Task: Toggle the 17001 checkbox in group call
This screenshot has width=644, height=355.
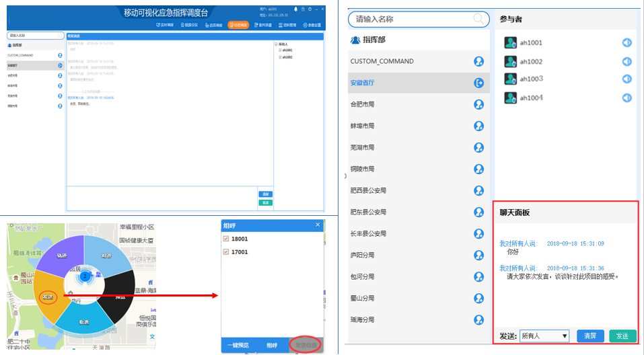Action: point(226,252)
